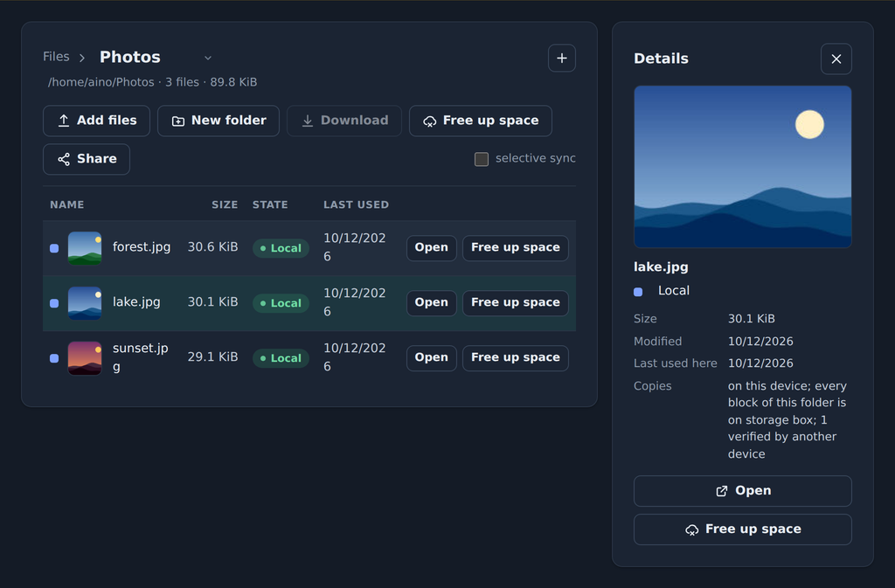Click the forest.jpg file name

point(142,247)
